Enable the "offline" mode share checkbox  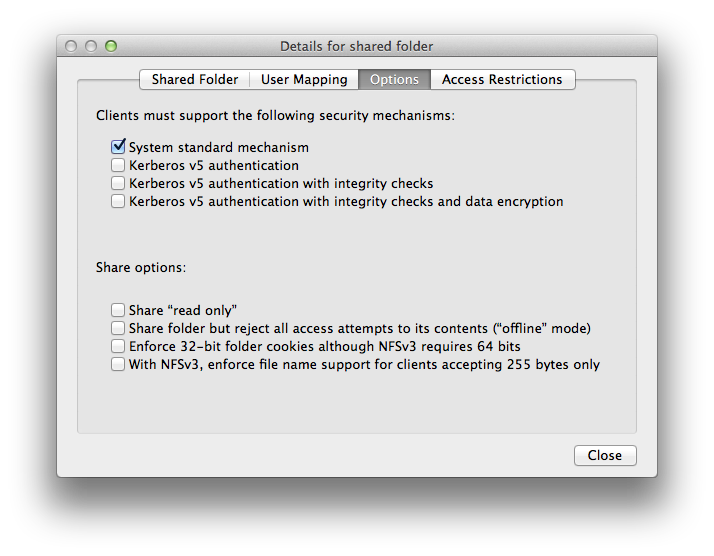pyautogui.click(x=118, y=328)
